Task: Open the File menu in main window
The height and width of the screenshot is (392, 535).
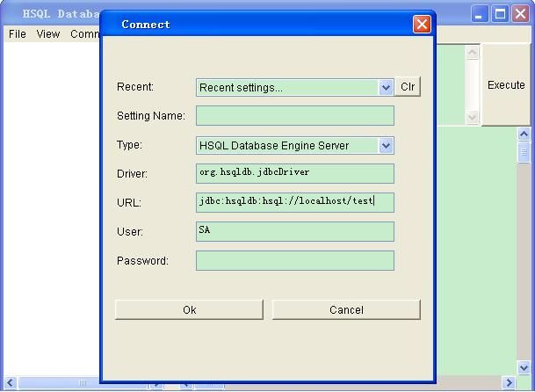Action: (17, 34)
